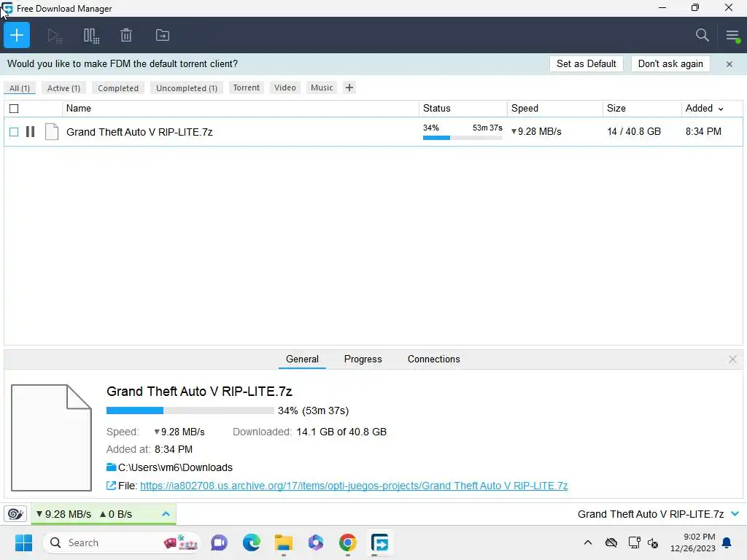Screen dimensions: 747x560
Task: Show the Uncompleted (1) filter
Action: 187,88
